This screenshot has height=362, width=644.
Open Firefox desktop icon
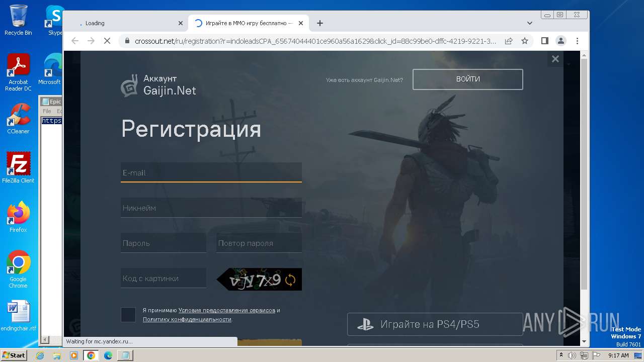pyautogui.click(x=18, y=217)
